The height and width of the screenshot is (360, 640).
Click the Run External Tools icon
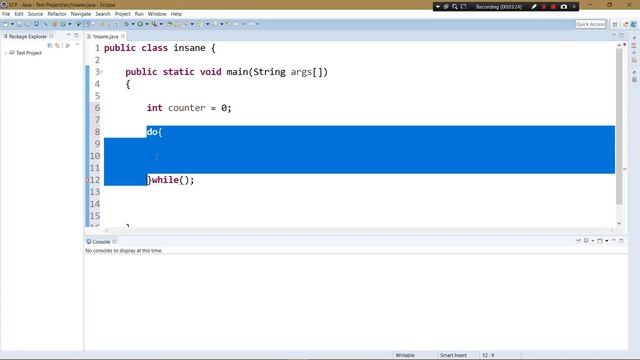[154, 24]
